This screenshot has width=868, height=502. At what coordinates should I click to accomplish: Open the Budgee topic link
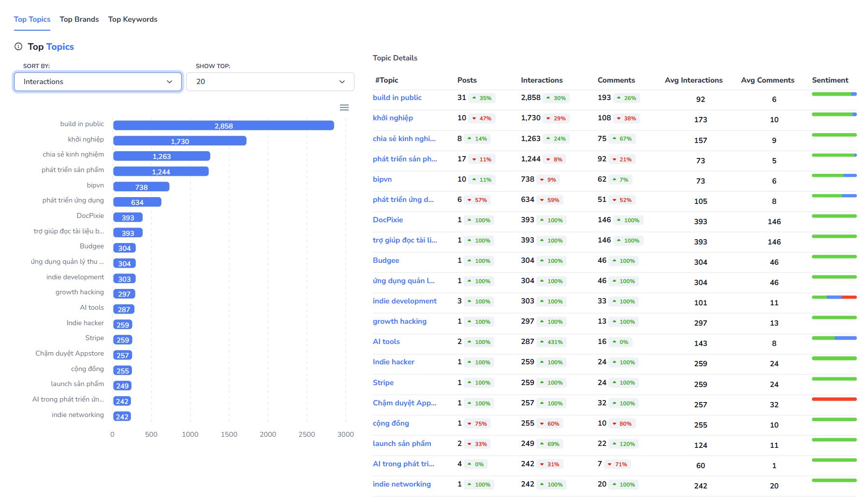click(386, 260)
